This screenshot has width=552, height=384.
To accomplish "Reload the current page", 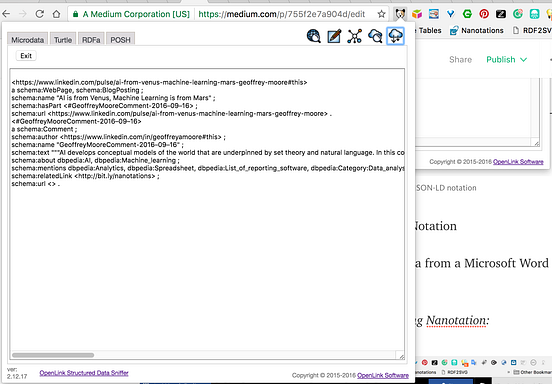I will point(39,14).
